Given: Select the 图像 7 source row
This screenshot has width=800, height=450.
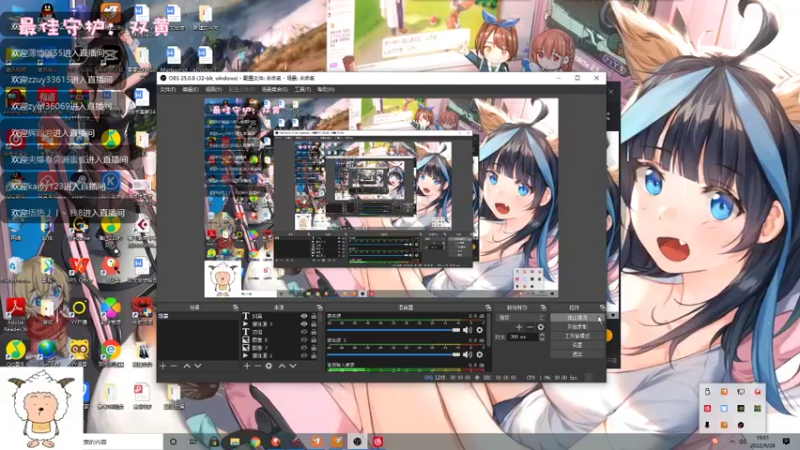Looking at the screenshot, I should coord(279,348).
